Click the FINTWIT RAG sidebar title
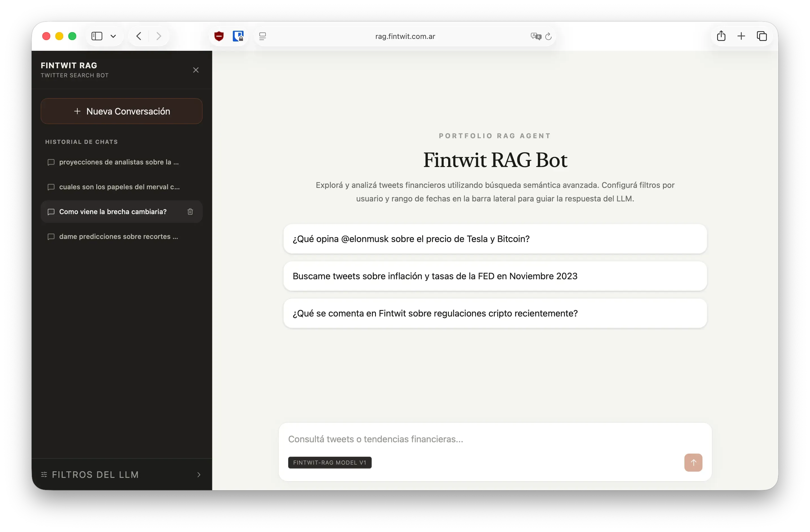 click(x=69, y=65)
